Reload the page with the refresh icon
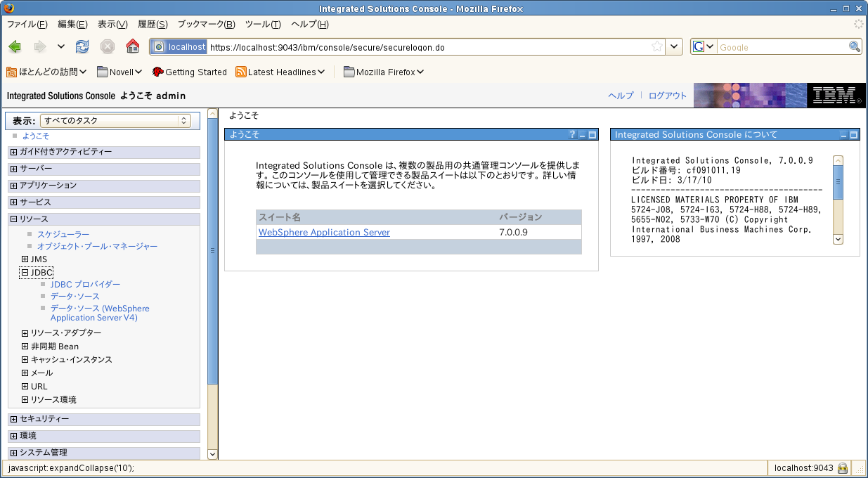This screenshot has width=868, height=478. click(x=82, y=47)
